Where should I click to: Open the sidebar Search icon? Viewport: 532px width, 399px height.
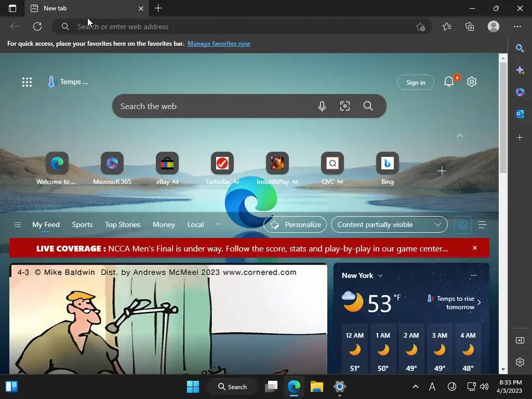520,48
